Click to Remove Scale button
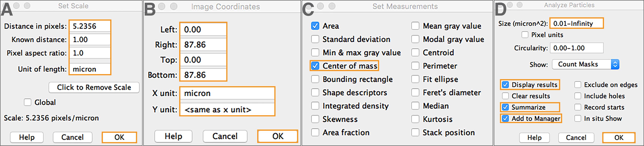Image resolution: width=644 pixels, height=146 pixels. pos(94,87)
